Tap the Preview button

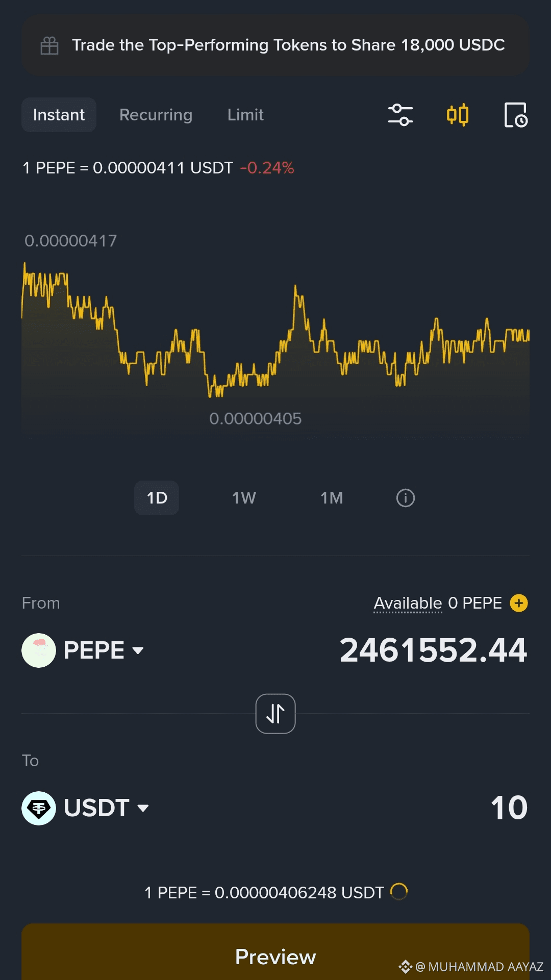(x=275, y=952)
